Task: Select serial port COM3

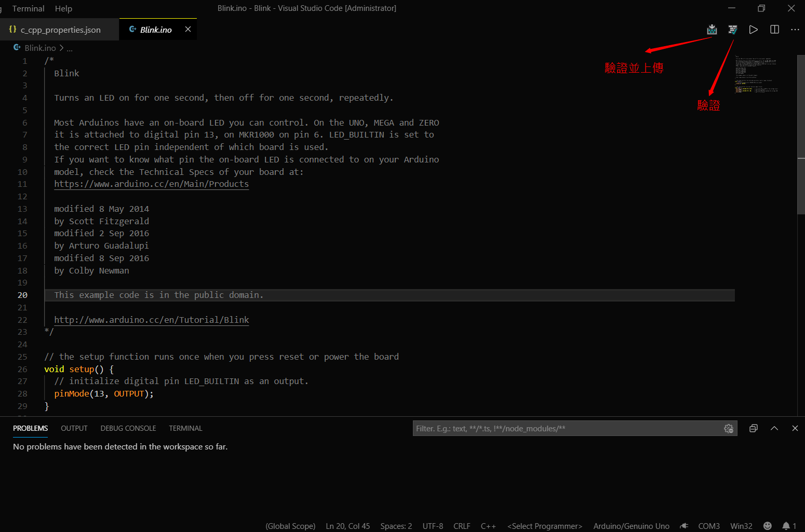Action: pos(709,526)
